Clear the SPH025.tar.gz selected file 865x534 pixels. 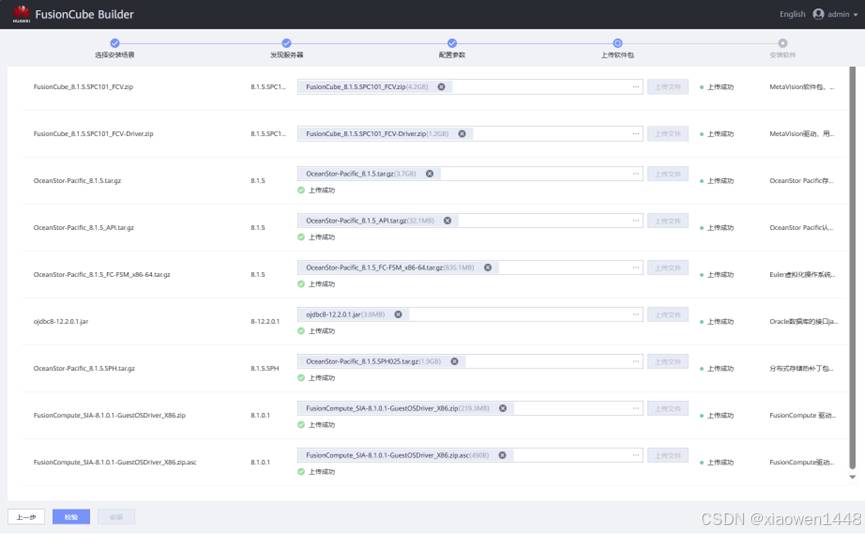click(454, 361)
